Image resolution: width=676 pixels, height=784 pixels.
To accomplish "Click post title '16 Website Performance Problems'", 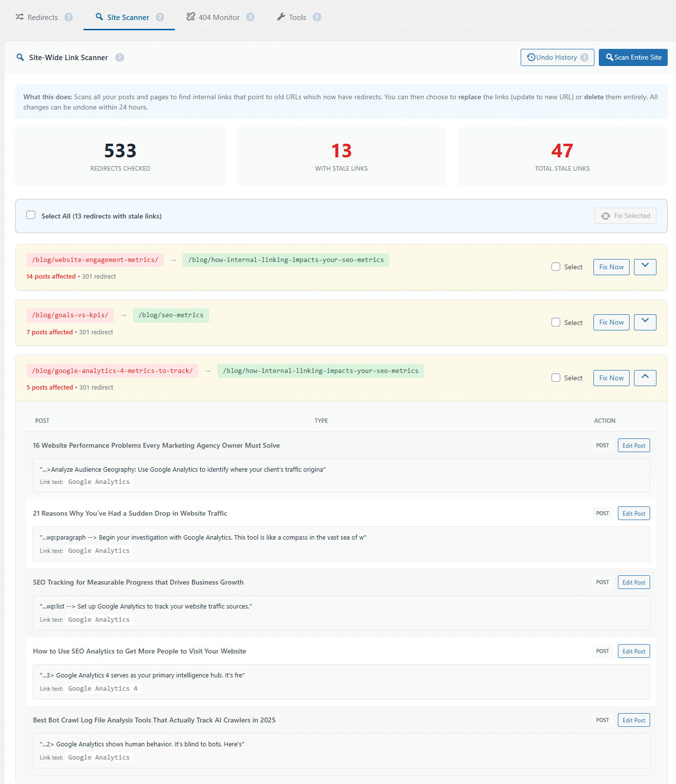I will click(x=156, y=445).
